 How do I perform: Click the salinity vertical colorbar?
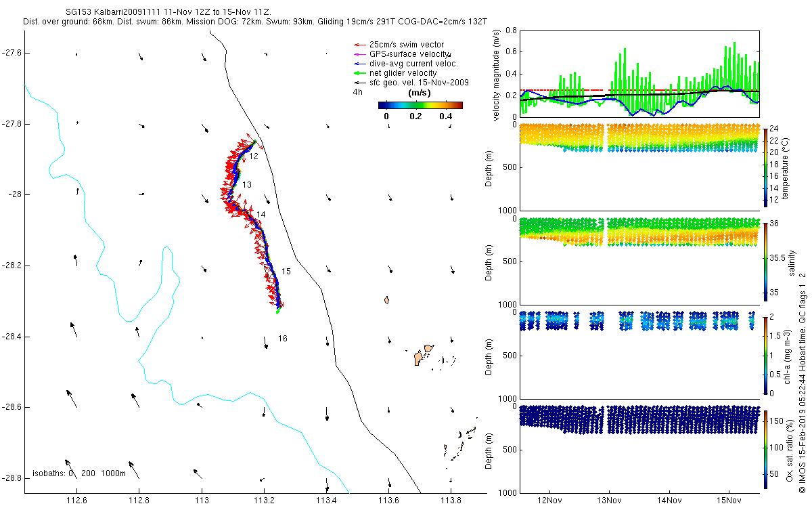coord(765,261)
